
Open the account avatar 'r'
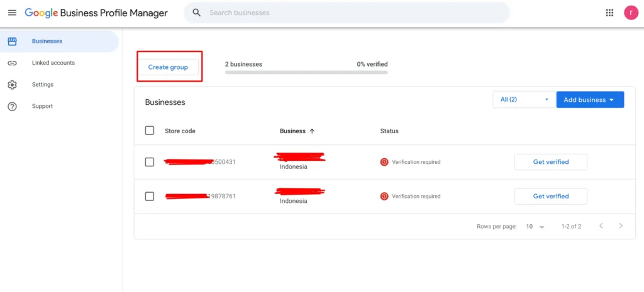[x=630, y=13]
